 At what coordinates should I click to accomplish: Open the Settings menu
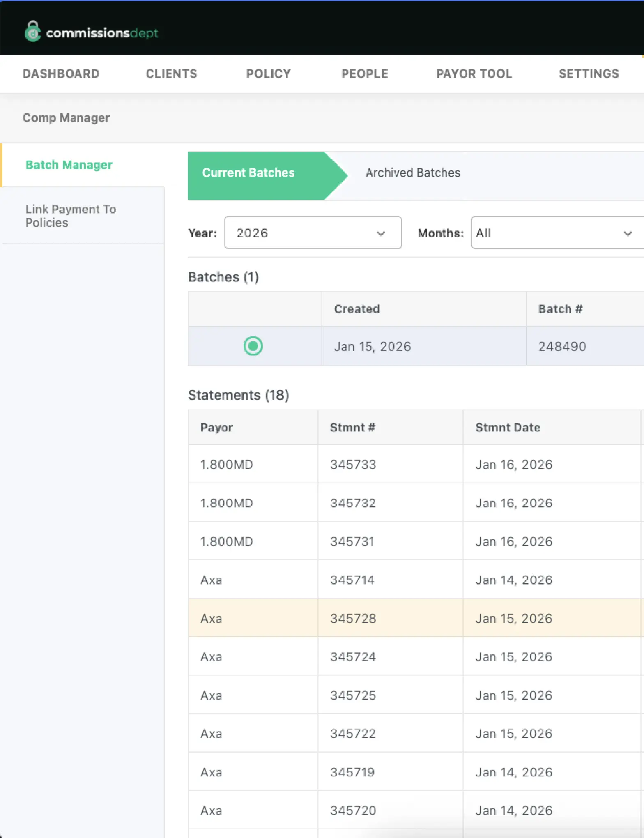pyautogui.click(x=589, y=74)
